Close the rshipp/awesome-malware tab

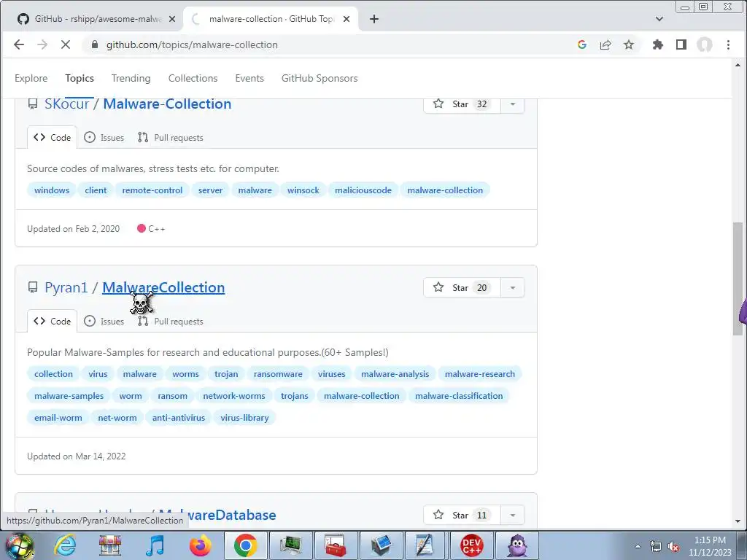point(172,18)
